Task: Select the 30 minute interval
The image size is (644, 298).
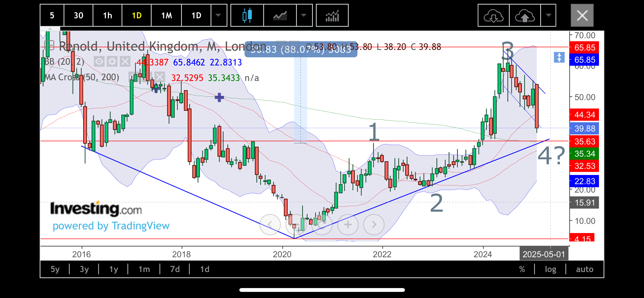Action: point(78,15)
